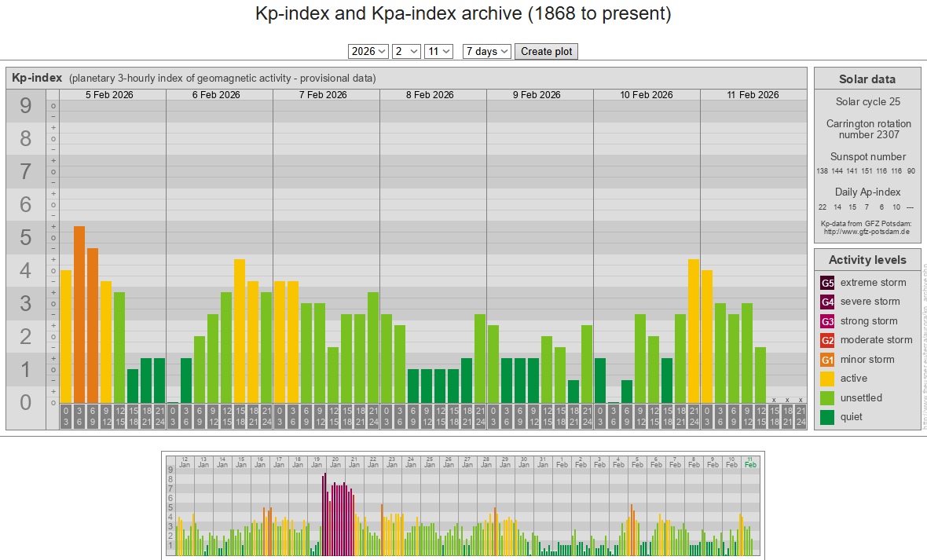The height and width of the screenshot is (560, 927).
Task: Click the dark green 'quiet' legend square
Action: 827,417
